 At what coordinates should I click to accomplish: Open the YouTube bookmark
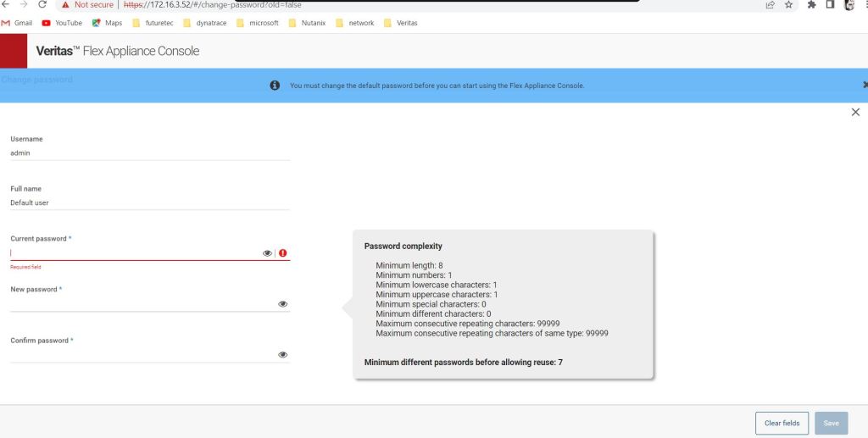[62, 23]
